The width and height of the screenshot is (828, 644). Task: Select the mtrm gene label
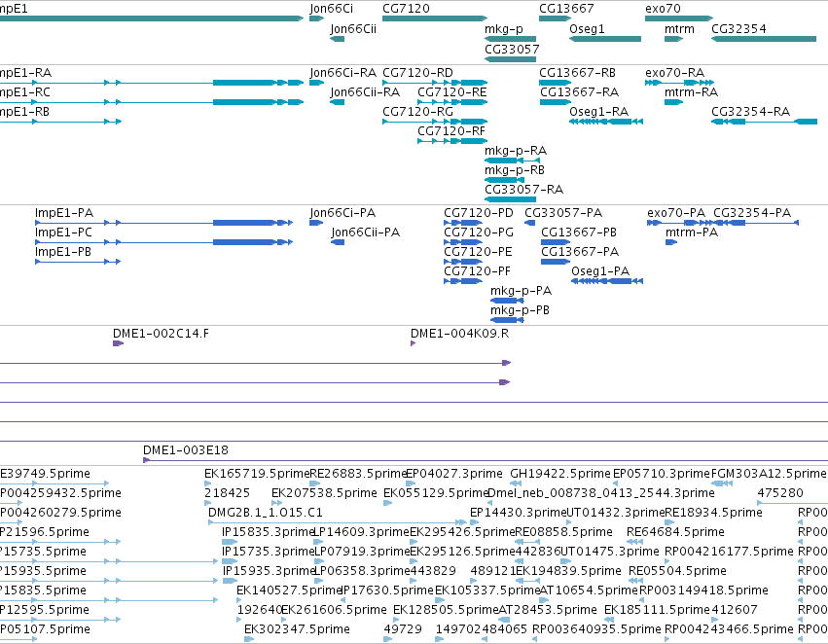(x=679, y=29)
